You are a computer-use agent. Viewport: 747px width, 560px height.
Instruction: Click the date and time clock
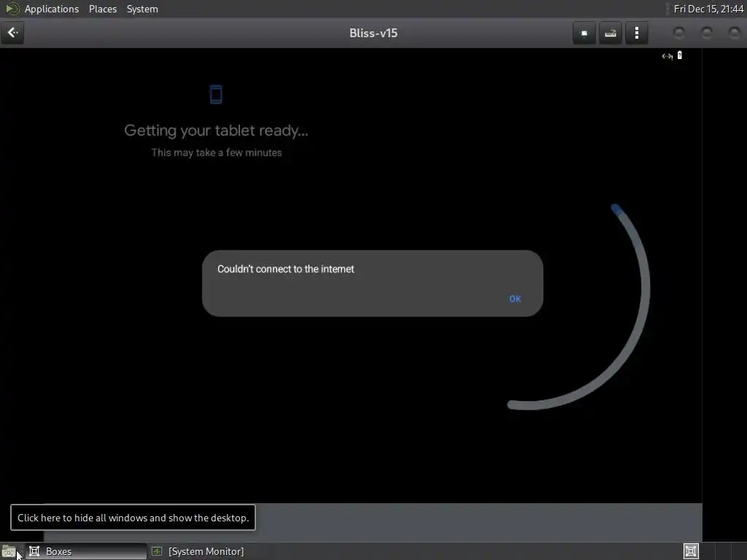click(x=708, y=9)
